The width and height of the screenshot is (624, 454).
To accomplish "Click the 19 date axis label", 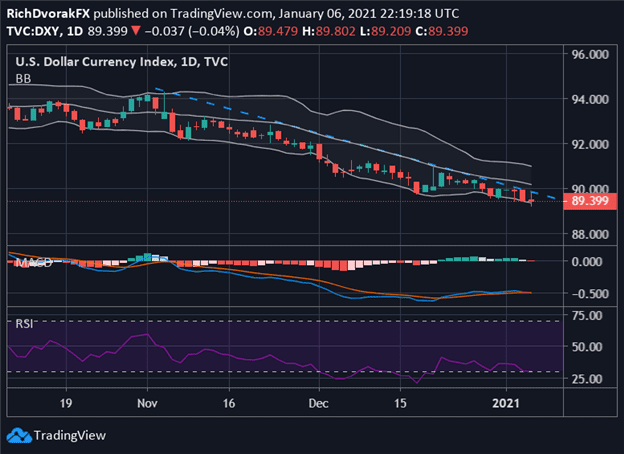I will click(x=66, y=403).
